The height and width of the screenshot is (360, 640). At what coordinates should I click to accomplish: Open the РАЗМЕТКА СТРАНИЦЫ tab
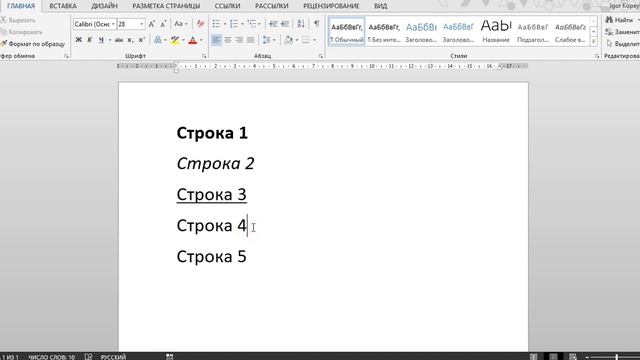point(166,6)
